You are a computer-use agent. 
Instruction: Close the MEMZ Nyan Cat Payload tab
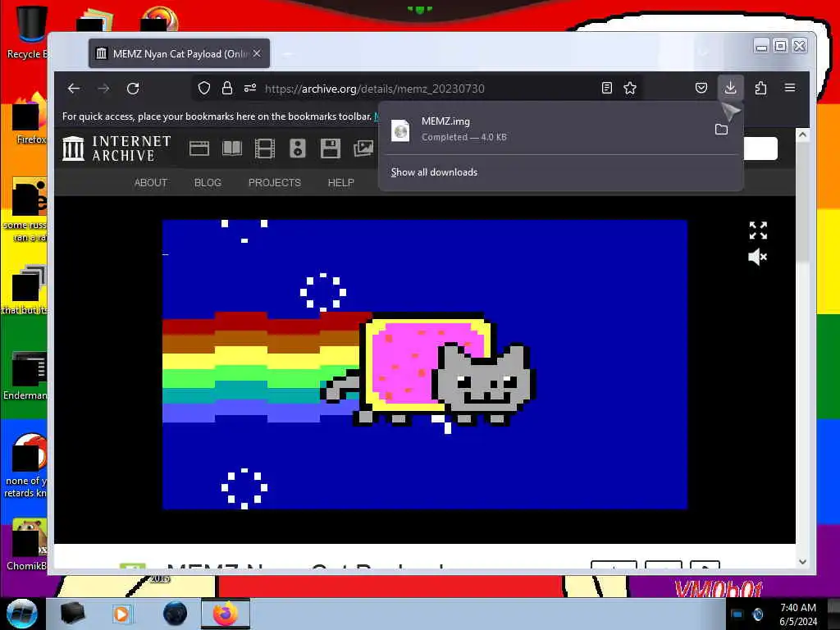[257, 53]
